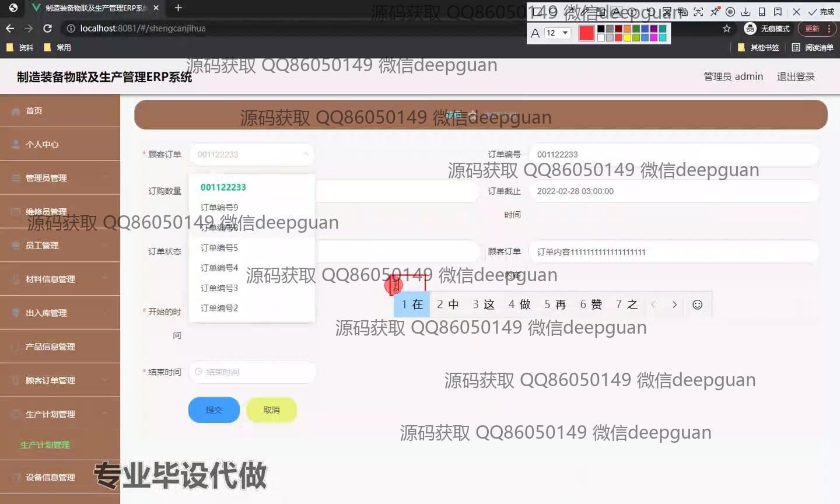Click the undo annotation icon
840x504 pixels.
650,12
